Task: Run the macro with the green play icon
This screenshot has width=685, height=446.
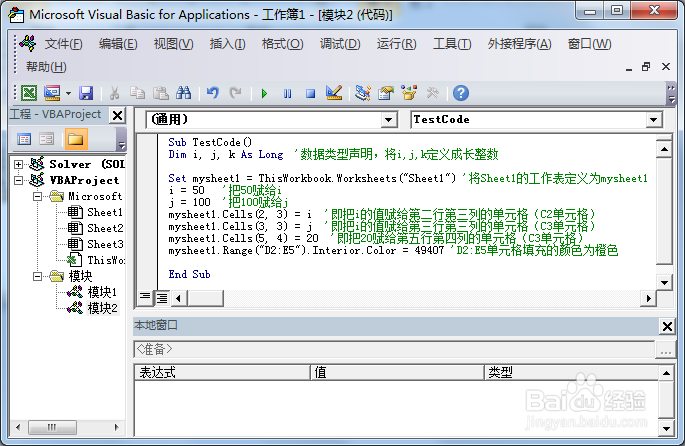Action: pyautogui.click(x=264, y=93)
